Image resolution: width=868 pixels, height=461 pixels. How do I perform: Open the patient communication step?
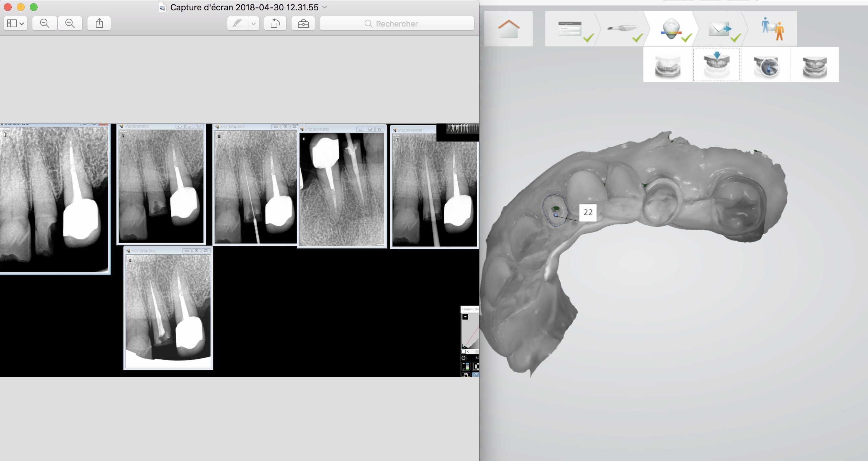[x=772, y=29]
